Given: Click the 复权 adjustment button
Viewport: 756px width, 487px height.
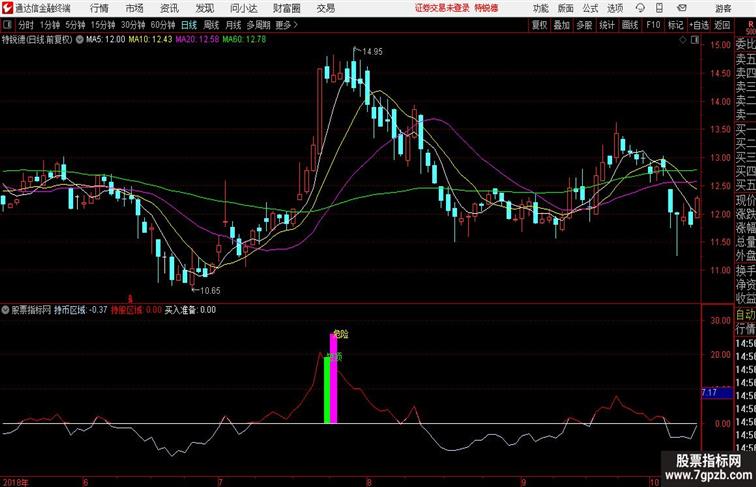Looking at the screenshot, I should (540, 25).
